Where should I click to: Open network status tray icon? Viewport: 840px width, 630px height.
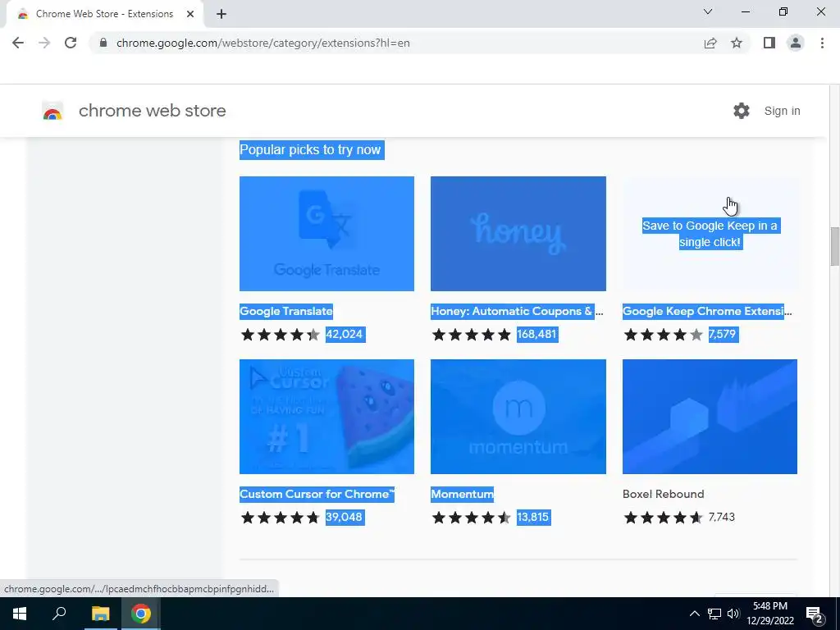tap(714, 614)
